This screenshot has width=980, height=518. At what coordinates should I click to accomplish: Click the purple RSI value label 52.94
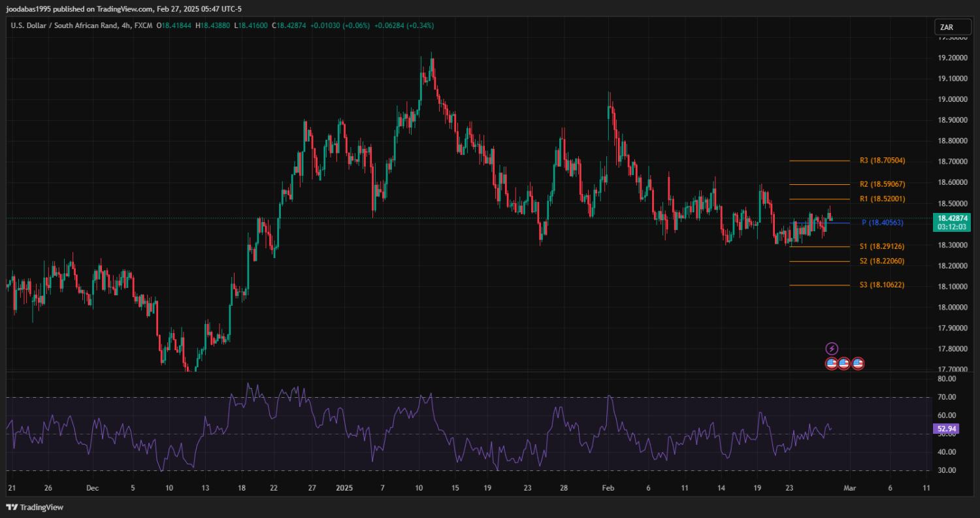947,429
